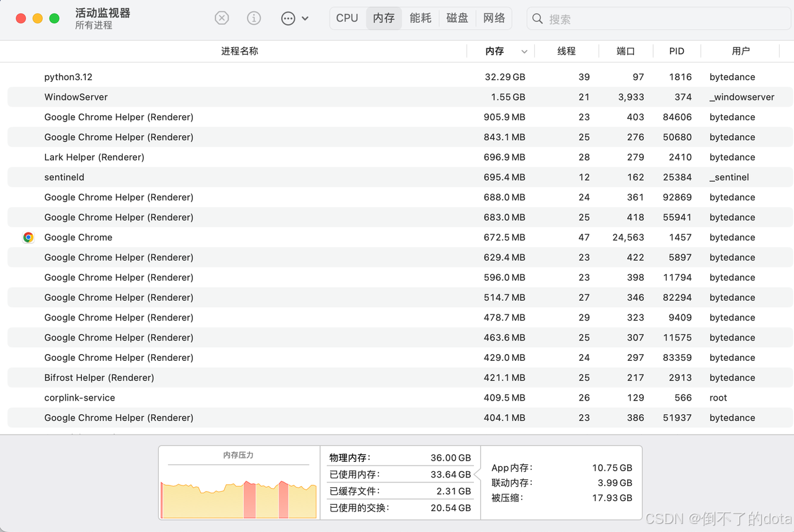Click the 已缓存文件 2.31 GB entry
The width and height of the screenshot is (794, 532).
click(x=400, y=491)
